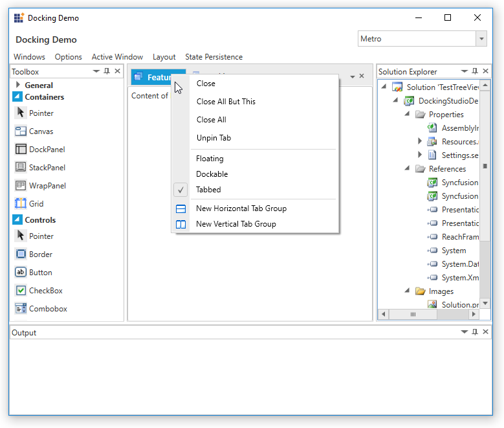Collapse the References tree node
The image size is (504, 428).
tap(408, 169)
